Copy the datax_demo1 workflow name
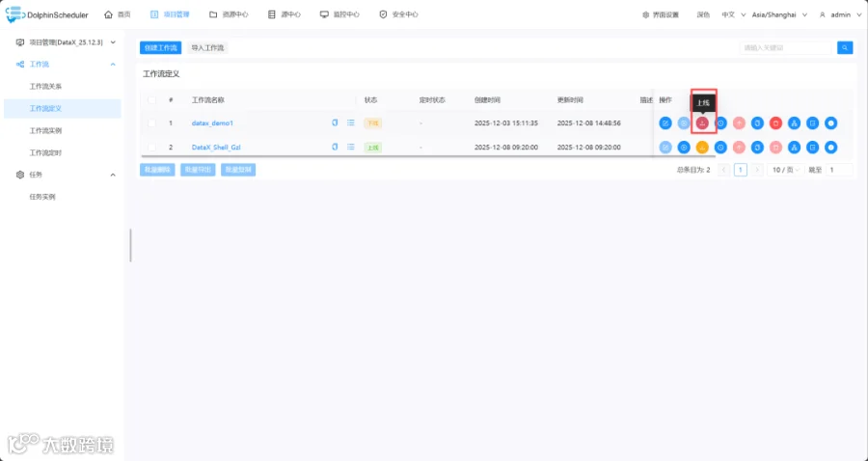This screenshot has width=868, height=461. 335,122
